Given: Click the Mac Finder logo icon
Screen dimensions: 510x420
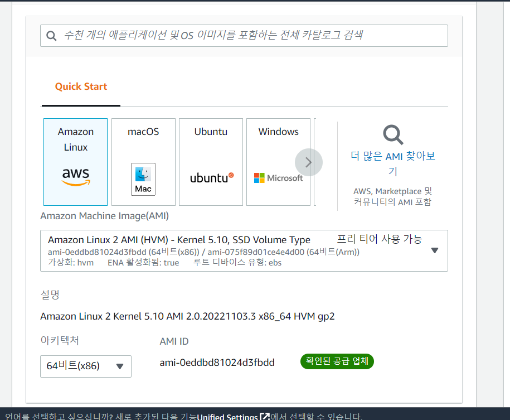Looking at the screenshot, I should [143, 179].
